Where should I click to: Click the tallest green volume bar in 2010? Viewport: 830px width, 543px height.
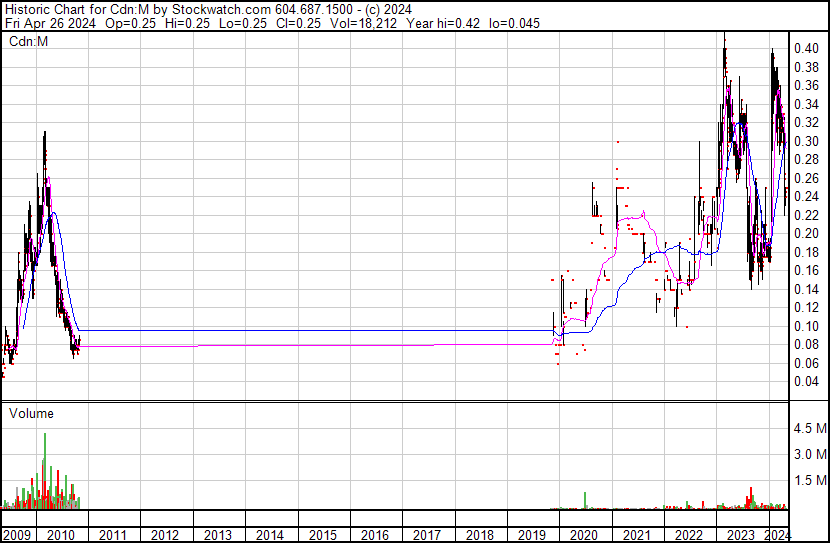(45, 470)
